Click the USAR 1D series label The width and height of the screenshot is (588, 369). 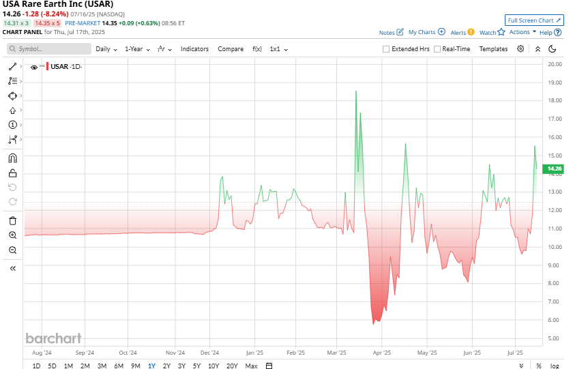click(66, 66)
